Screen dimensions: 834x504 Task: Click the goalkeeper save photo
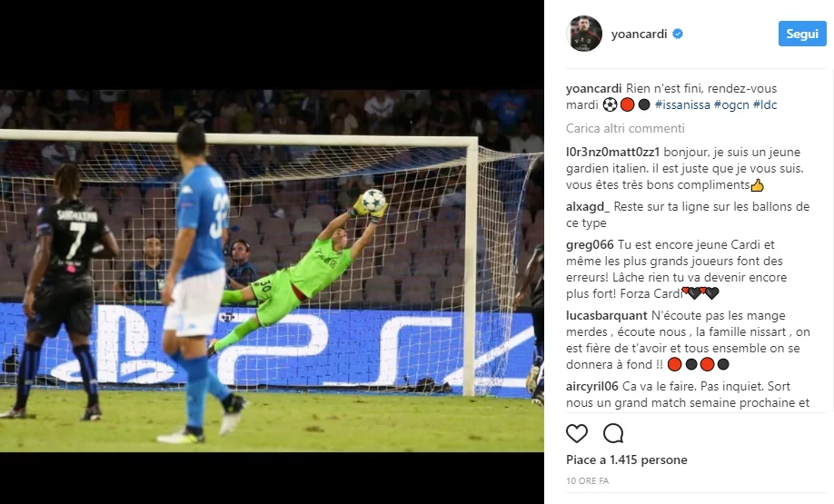point(272,271)
